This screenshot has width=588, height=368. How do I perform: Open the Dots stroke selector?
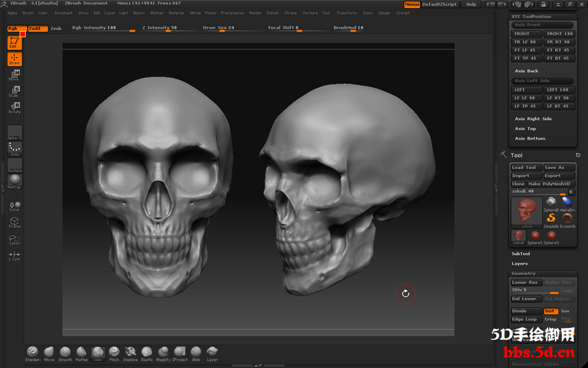coord(14,149)
